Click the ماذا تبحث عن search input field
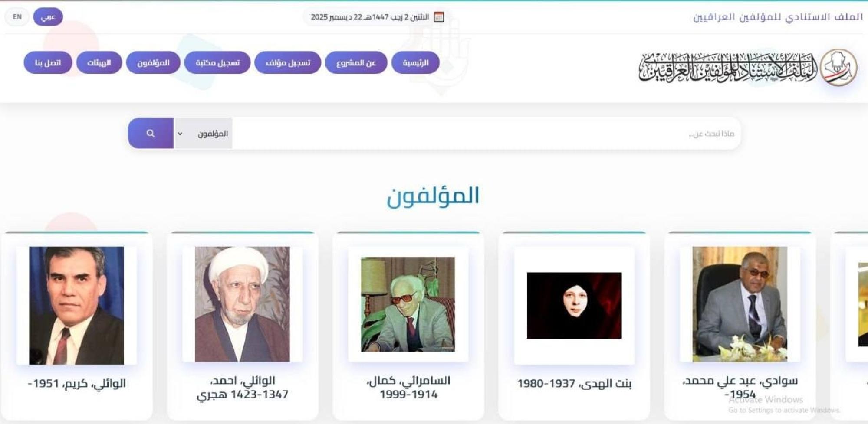 (486, 134)
